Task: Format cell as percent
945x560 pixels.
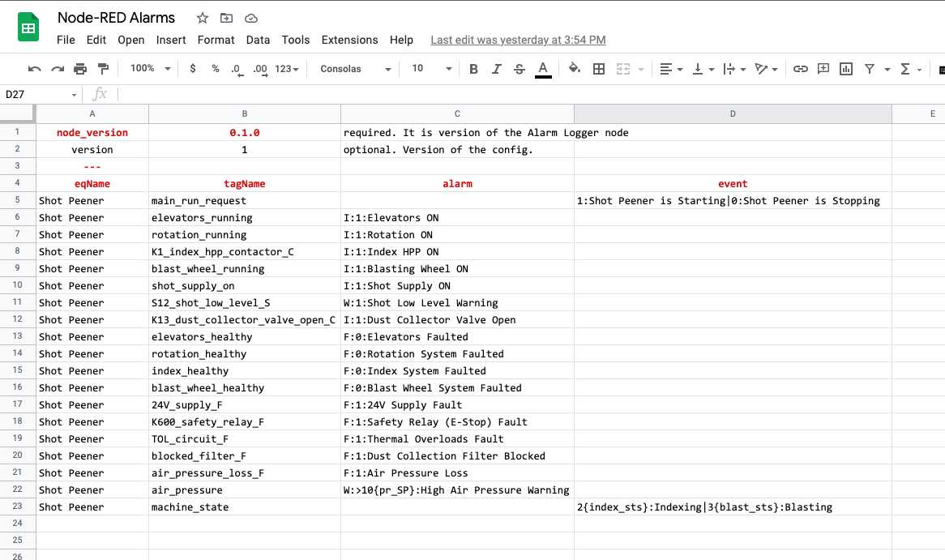Action: 215,69
